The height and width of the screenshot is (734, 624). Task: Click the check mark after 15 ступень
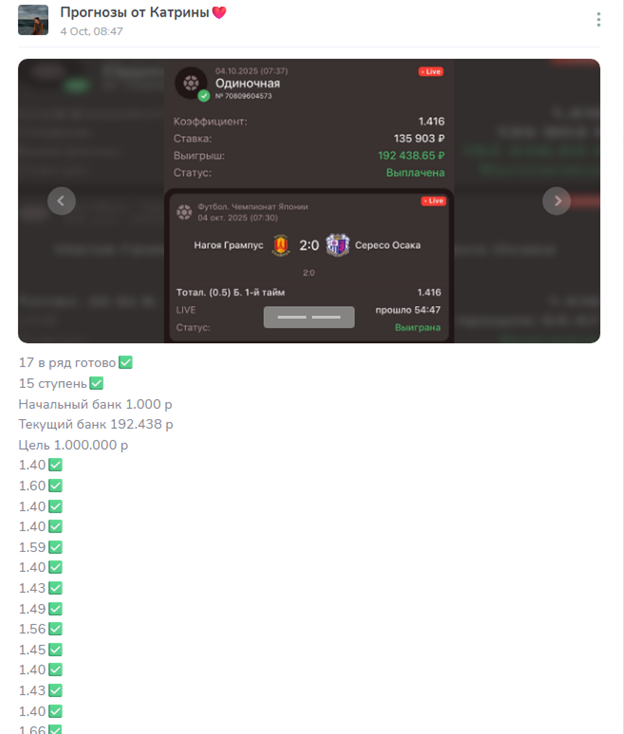(96, 383)
